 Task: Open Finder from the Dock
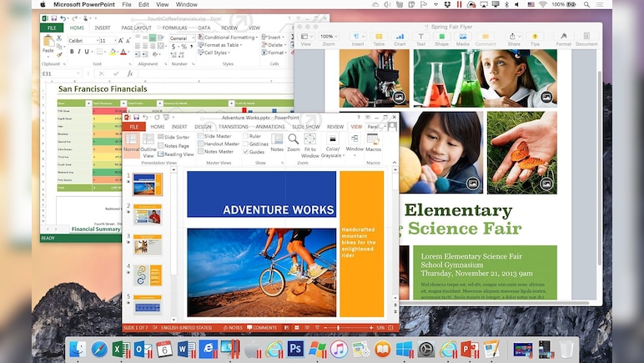(x=78, y=350)
